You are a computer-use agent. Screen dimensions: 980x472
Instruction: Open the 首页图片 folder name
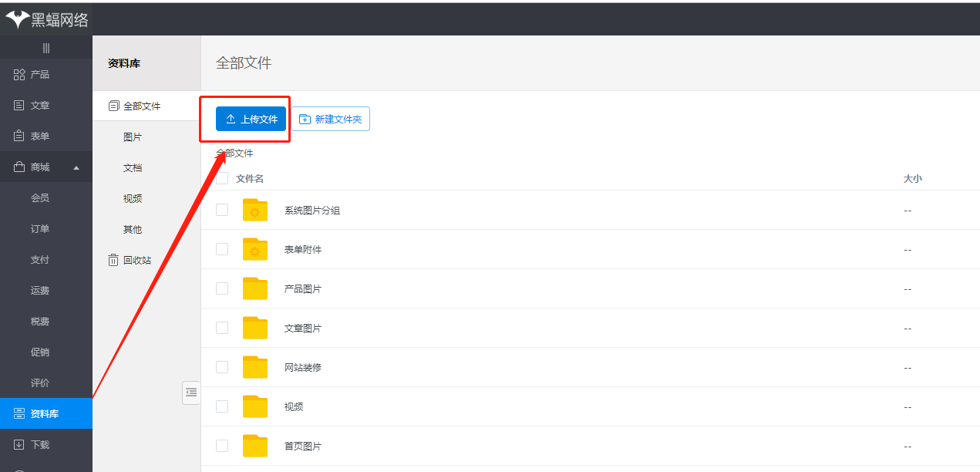point(303,447)
